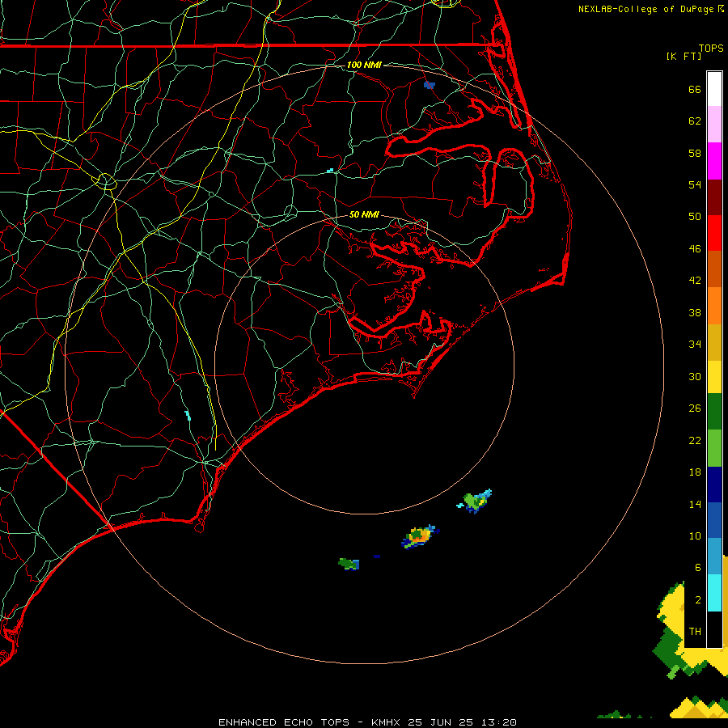Click the legend value 58
Image resolution: width=728 pixels, height=728 pixels.
[695, 153]
